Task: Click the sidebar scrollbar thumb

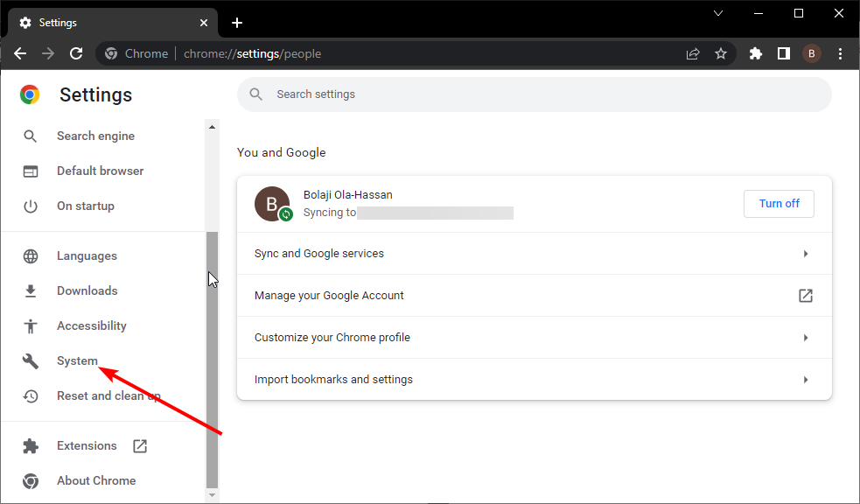Action: (x=213, y=360)
